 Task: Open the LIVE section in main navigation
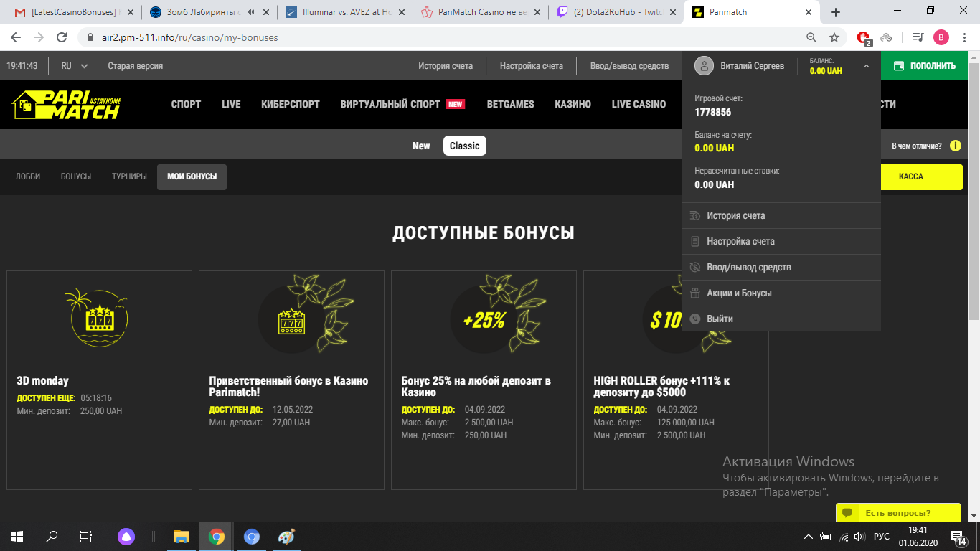pos(231,105)
